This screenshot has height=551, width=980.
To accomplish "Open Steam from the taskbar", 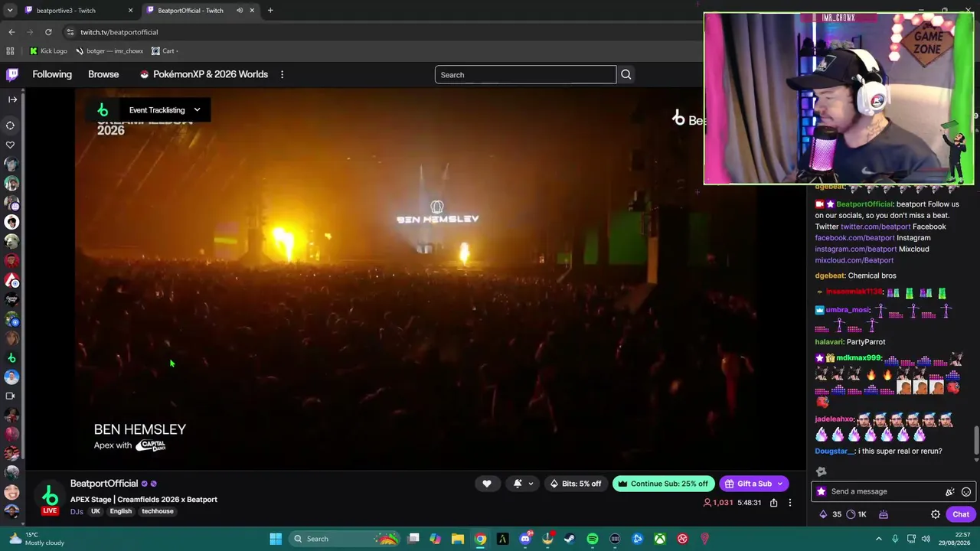I will (x=570, y=539).
